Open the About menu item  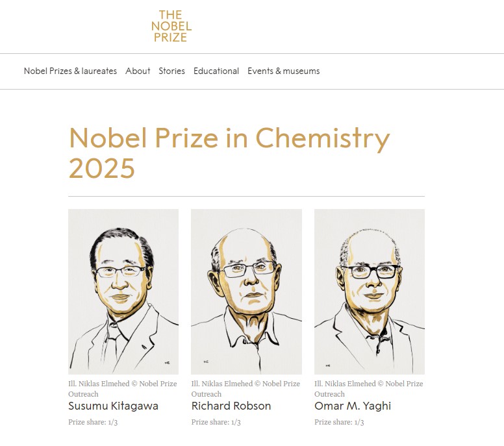coord(138,71)
